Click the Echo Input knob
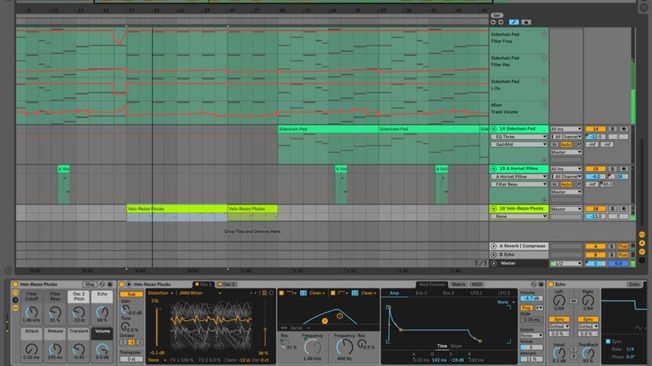Screen dimensions: 652x366 click(558, 353)
